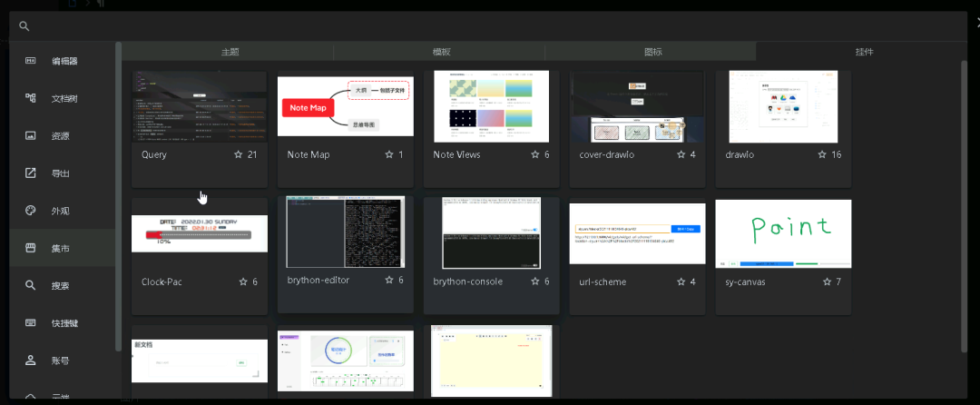Click the star icon on brython-editor card
The height and width of the screenshot is (405, 980).
coord(389,280)
